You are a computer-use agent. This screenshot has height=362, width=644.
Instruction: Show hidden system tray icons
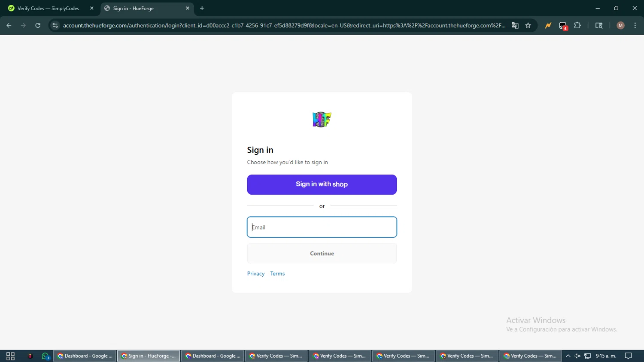point(568,356)
